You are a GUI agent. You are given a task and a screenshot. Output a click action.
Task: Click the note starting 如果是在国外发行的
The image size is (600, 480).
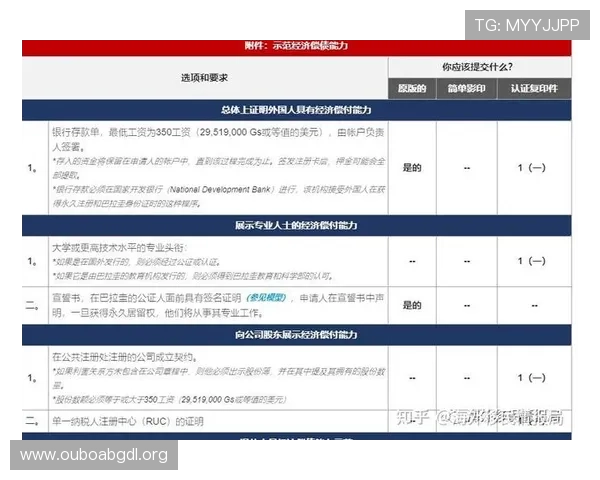[x=137, y=262]
